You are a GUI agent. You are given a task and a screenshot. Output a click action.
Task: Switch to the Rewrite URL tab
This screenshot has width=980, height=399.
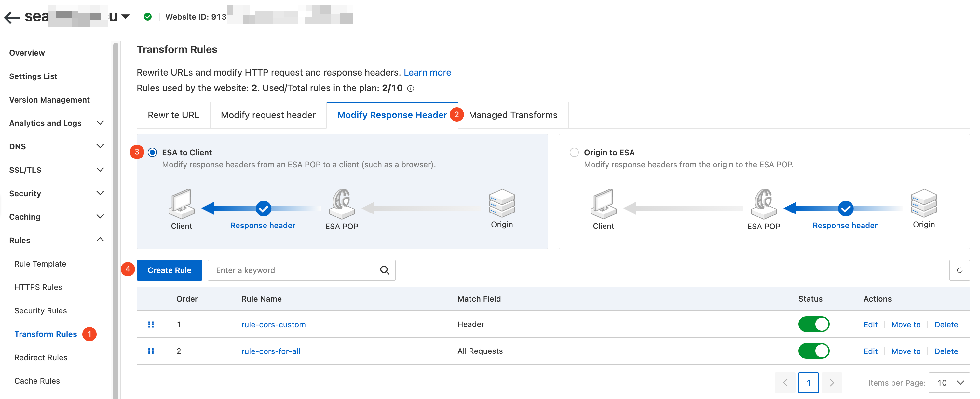(x=173, y=115)
